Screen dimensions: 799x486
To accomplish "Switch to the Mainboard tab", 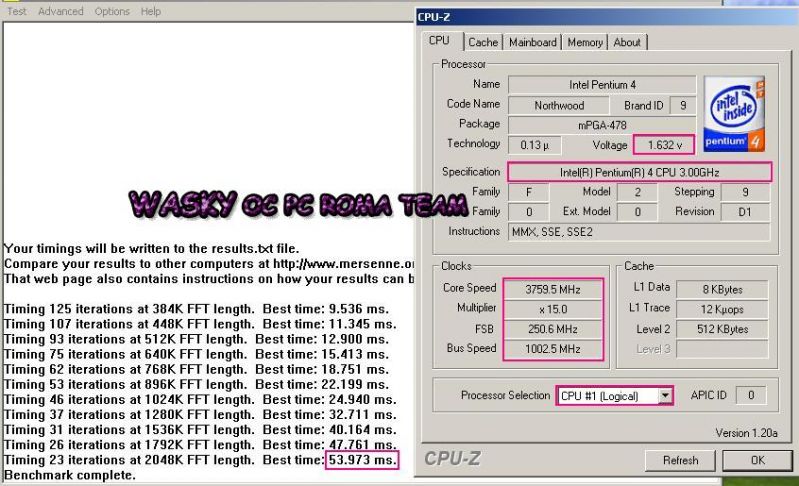I will pyautogui.click(x=532, y=42).
